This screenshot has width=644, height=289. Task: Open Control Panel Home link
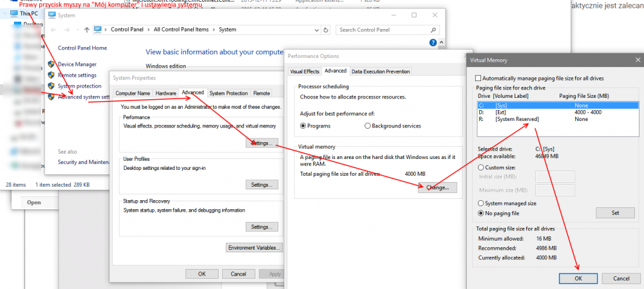pos(82,48)
